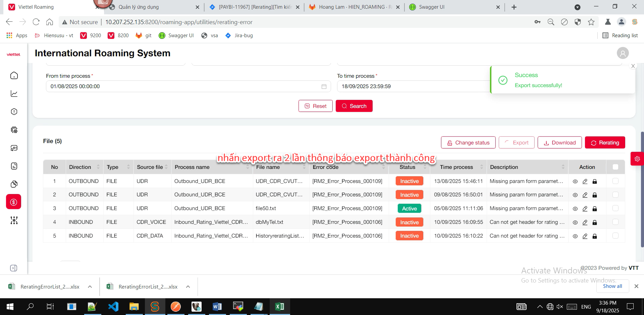
Task: Sort table by Direction column
Action: point(98,167)
